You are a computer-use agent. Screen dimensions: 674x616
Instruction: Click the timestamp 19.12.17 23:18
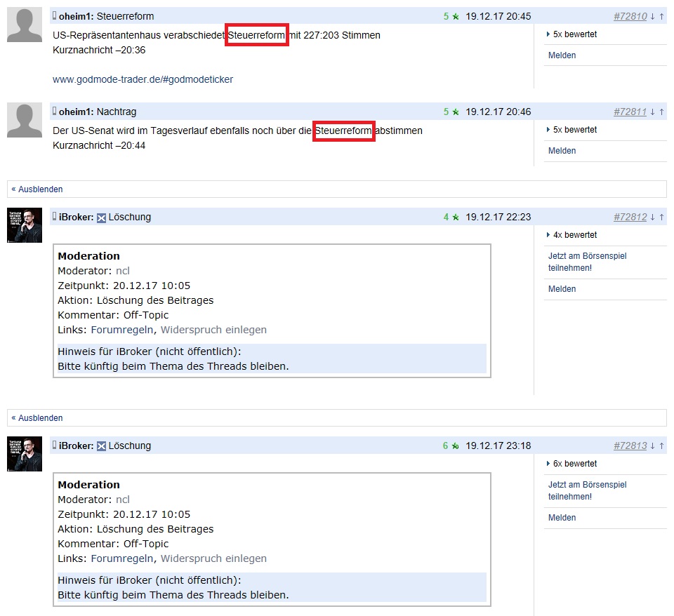click(x=498, y=446)
